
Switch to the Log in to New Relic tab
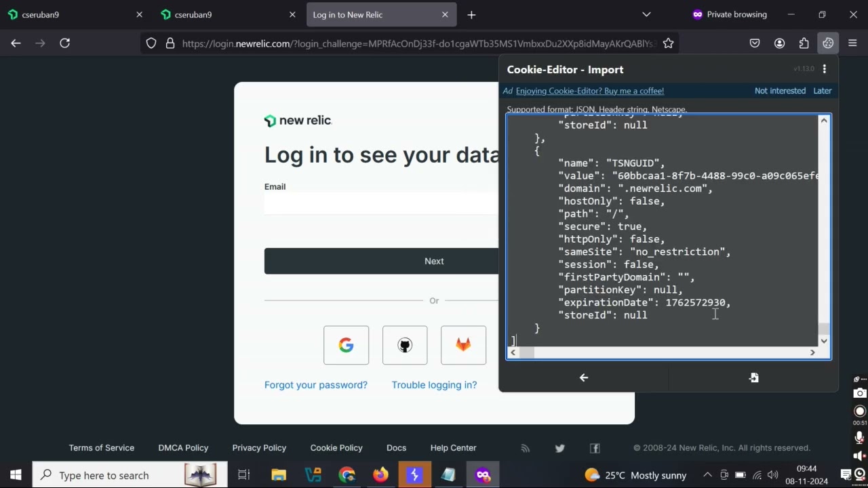point(382,14)
